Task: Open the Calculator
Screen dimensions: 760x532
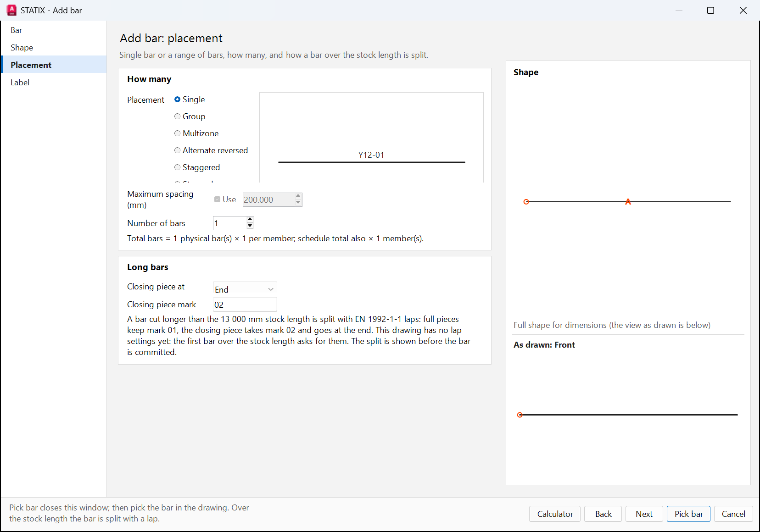Action: point(555,514)
